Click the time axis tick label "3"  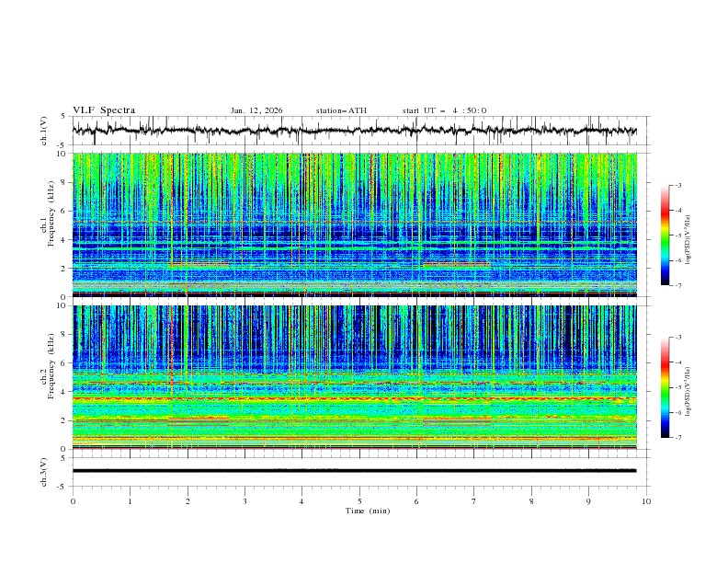pos(245,501)
